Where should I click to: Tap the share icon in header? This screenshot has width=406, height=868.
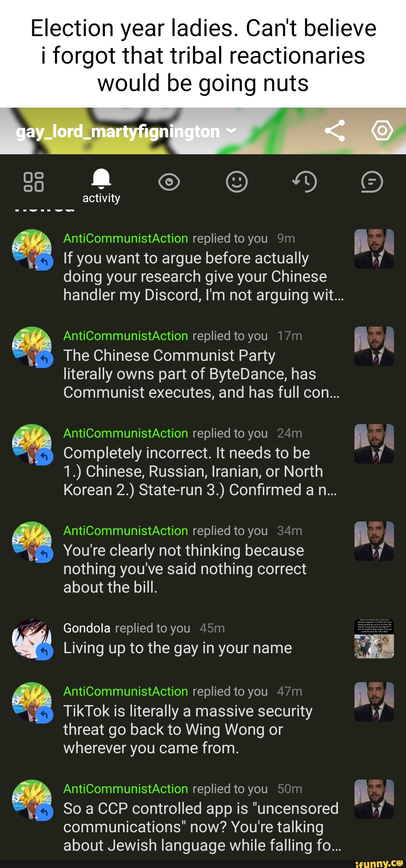point(335,131)
